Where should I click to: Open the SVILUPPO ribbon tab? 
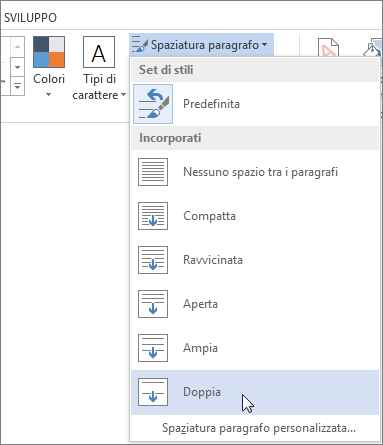pyautogui.click(x=30, y=18)
